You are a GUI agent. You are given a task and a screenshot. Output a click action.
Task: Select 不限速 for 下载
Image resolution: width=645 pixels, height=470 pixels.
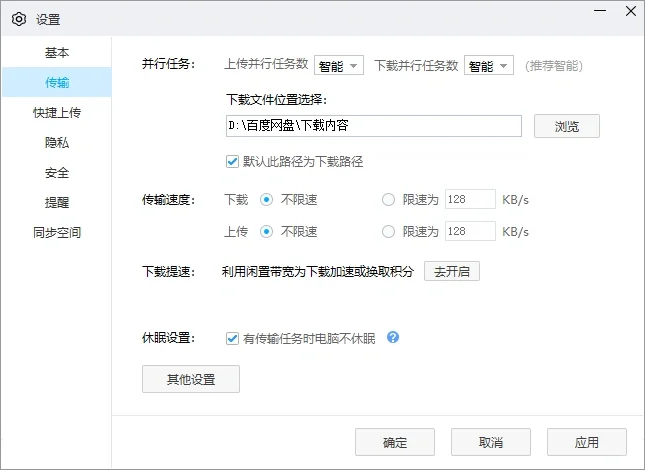tap(266, 200)
